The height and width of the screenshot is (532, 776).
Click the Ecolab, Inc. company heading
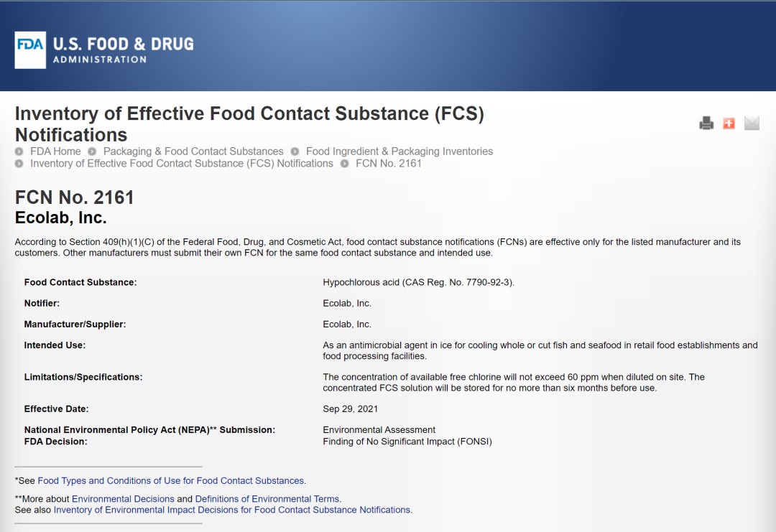click(x=60, y=218)
